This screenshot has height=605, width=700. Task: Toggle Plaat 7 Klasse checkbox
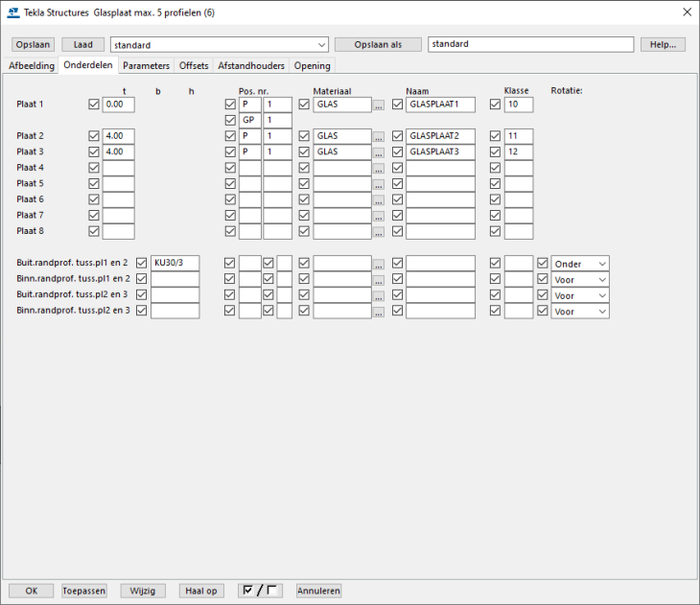[495, 215]
